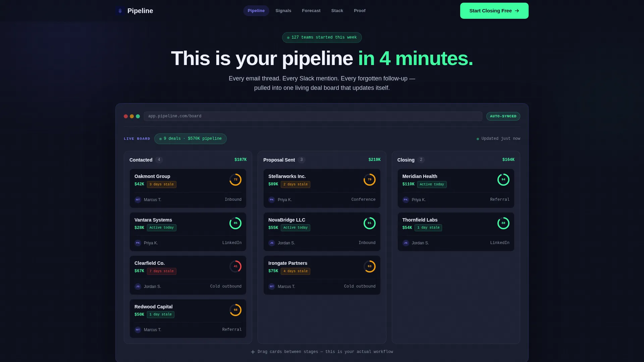Click the LIVE BOARD label

tap(137, 139)
